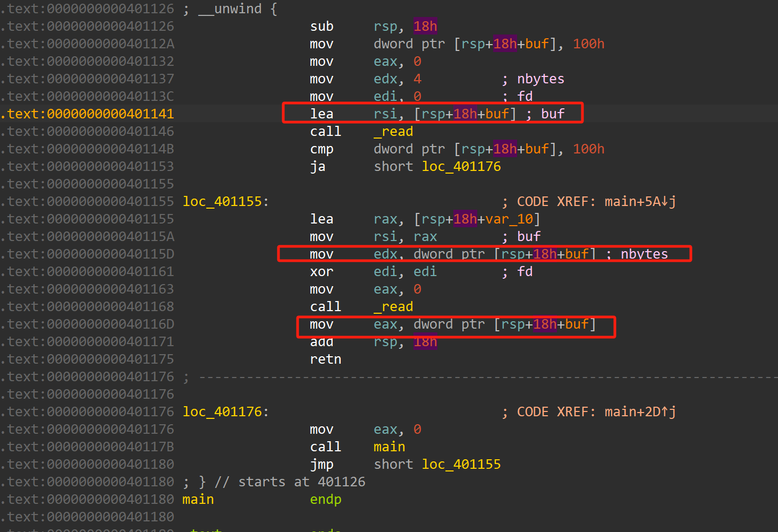Click the rsi register in the lea rsi instruction
Viewport: 778px width, 532px height.
[385, 114]
